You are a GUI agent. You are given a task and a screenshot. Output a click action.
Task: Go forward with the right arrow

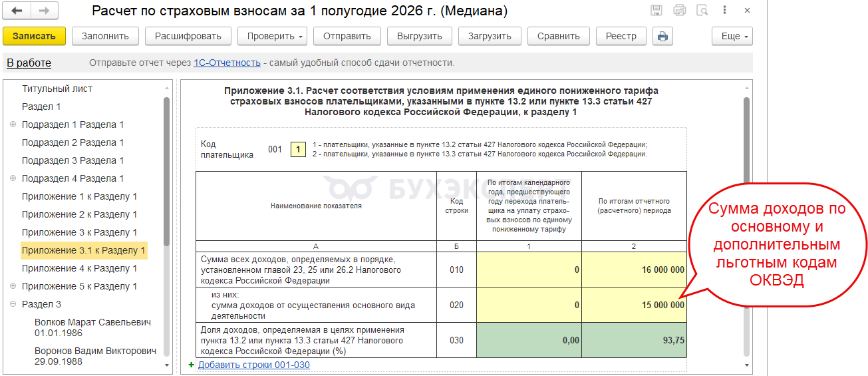tap(44, 11)
